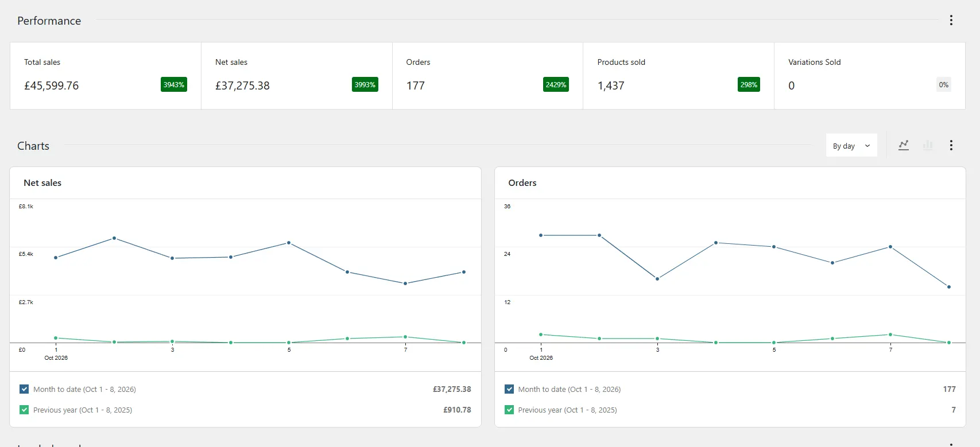Click the Performance section heading
980x447 pixels.
49,21
